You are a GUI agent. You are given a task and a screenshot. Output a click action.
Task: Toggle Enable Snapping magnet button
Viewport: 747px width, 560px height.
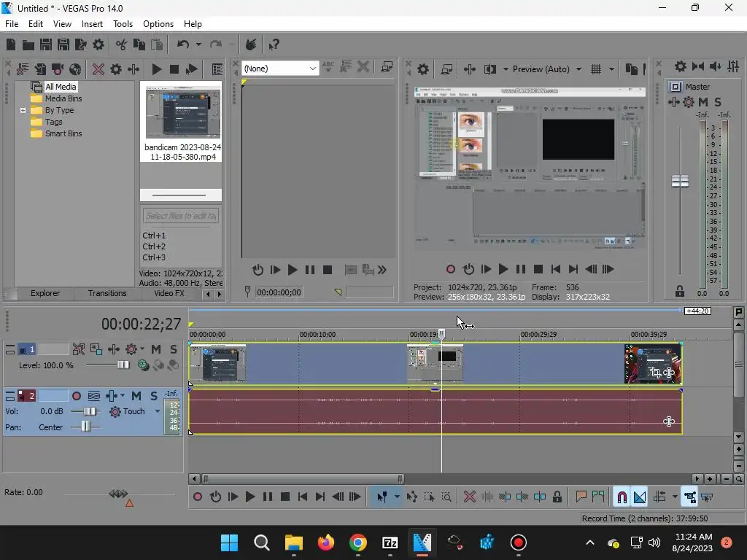[x=622, y=497]
